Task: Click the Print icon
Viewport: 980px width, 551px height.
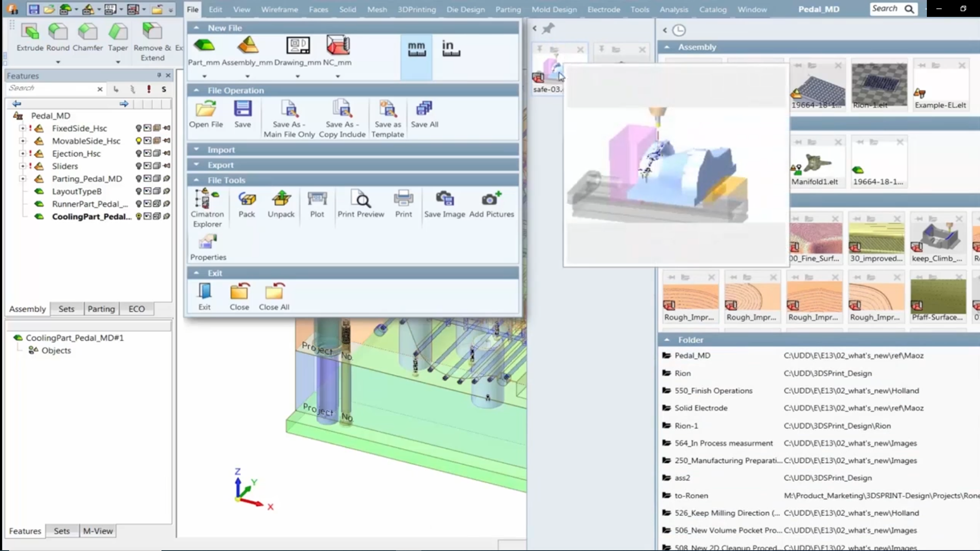Action: [x=403, y=204]
